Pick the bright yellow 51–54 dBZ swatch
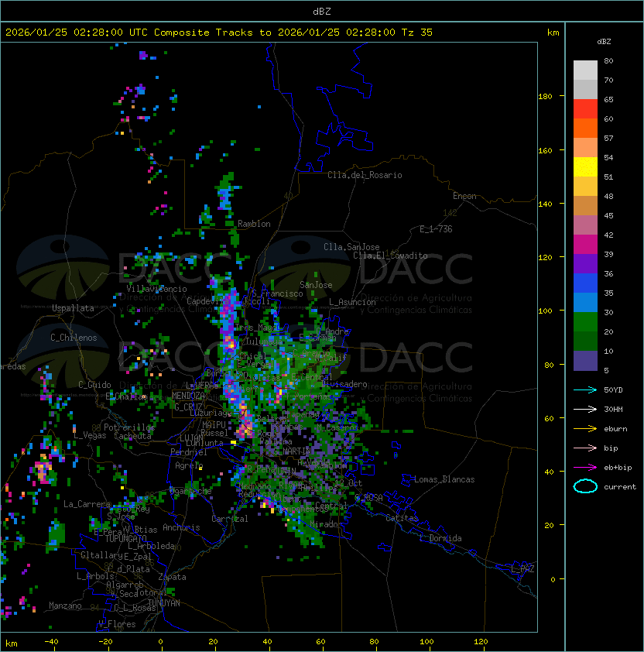The width and height of the screenshot is (644, 652). 585,167
